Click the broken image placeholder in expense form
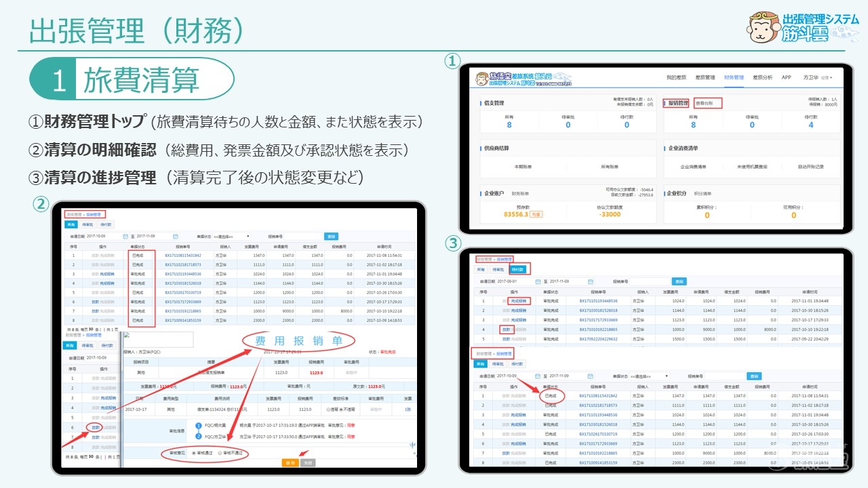The image size is (868, 488). [x=127, y=335]
